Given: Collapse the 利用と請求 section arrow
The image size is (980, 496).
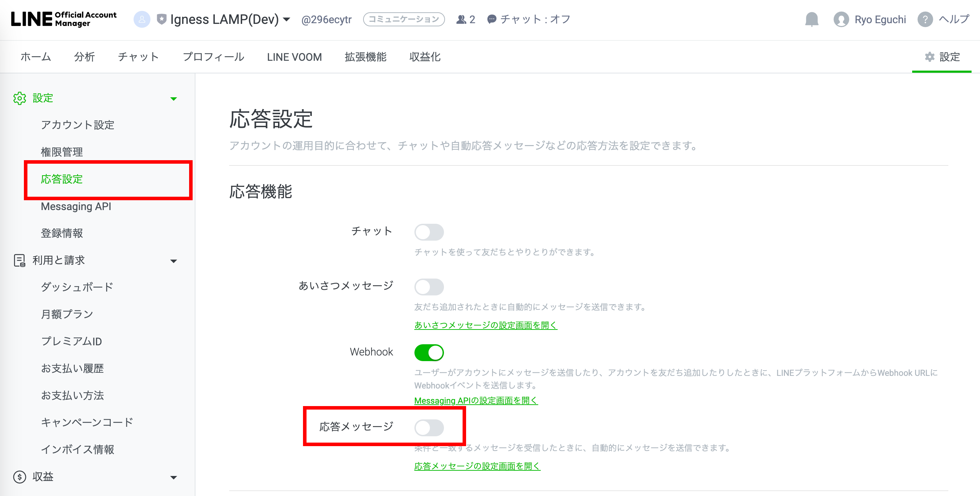Looking at the screenshot, I should point(174,261).
